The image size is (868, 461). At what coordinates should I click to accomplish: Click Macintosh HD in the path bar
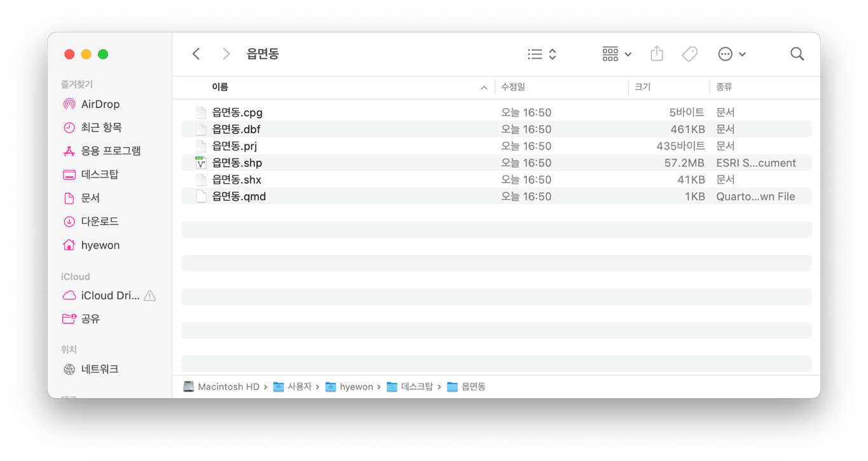pos(222,387)
